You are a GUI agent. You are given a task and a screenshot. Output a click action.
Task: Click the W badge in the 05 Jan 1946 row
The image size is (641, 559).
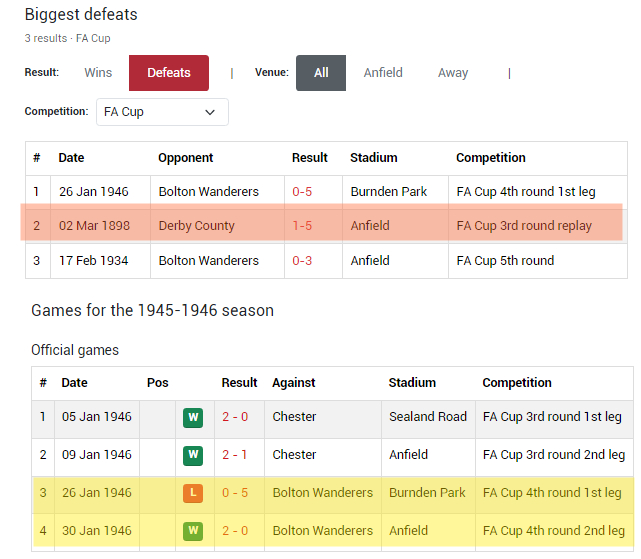[193, 418]
